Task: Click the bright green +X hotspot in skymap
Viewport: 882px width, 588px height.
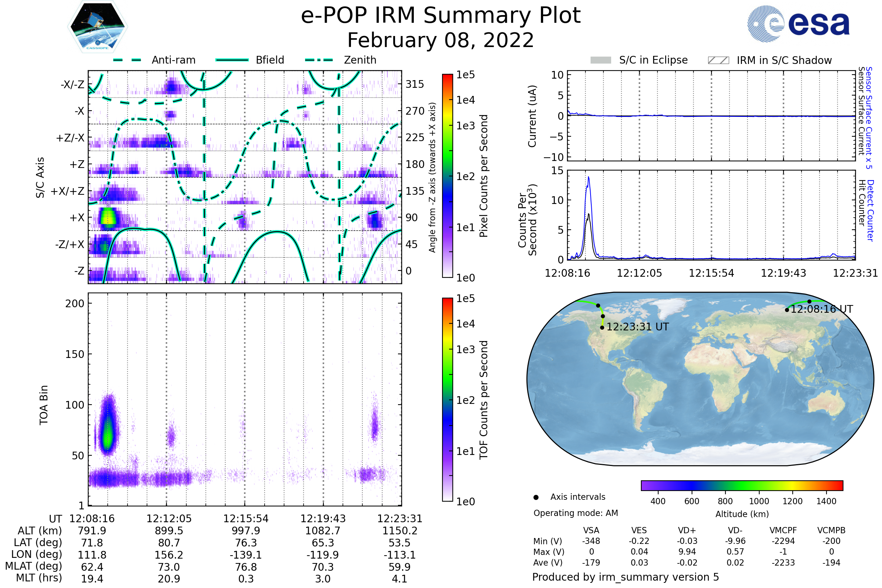Action: (108, 218)
